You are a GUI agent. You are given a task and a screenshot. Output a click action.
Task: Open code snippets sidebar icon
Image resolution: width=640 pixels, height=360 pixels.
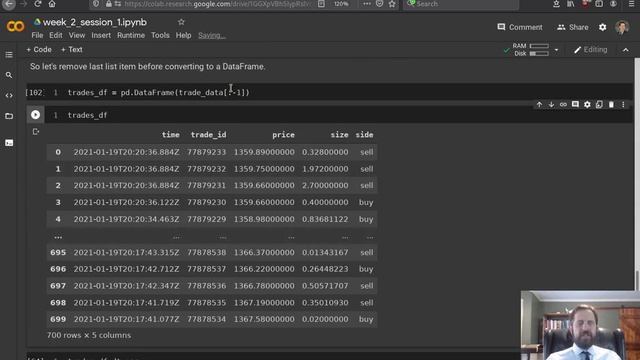[x=9, y=96]
